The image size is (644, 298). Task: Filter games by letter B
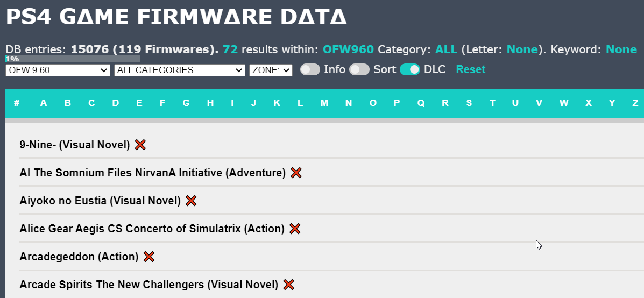[67, 103]
